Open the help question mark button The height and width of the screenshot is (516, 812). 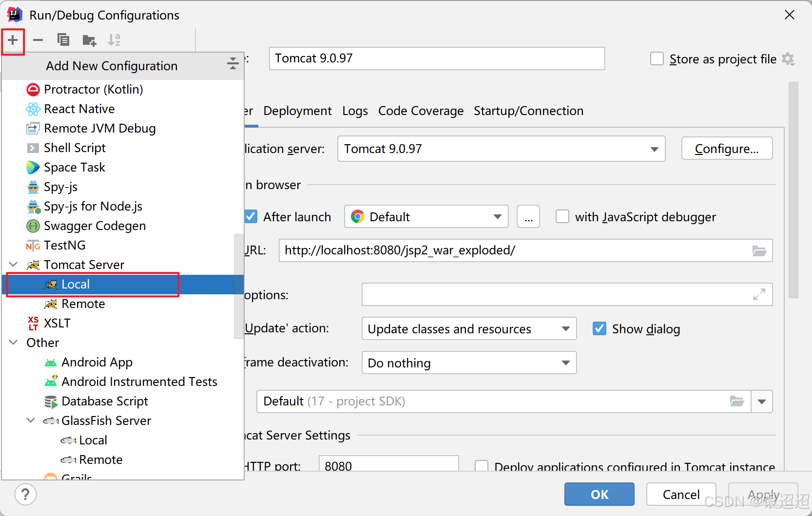tap(25, 494)
